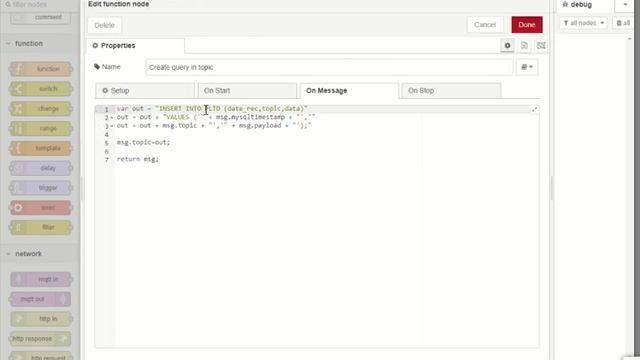Click code line 7 'return msg;'

click(138, 159)
